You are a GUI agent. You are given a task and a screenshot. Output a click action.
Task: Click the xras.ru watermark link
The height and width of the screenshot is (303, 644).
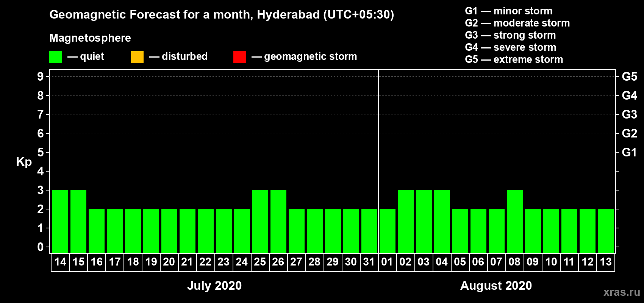pos(622,292)
